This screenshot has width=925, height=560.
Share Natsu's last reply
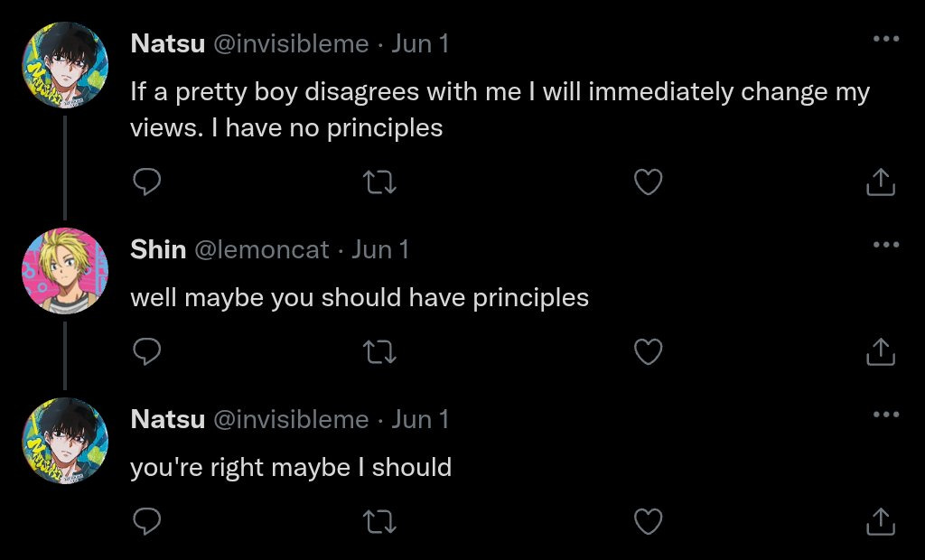[880, 521]
